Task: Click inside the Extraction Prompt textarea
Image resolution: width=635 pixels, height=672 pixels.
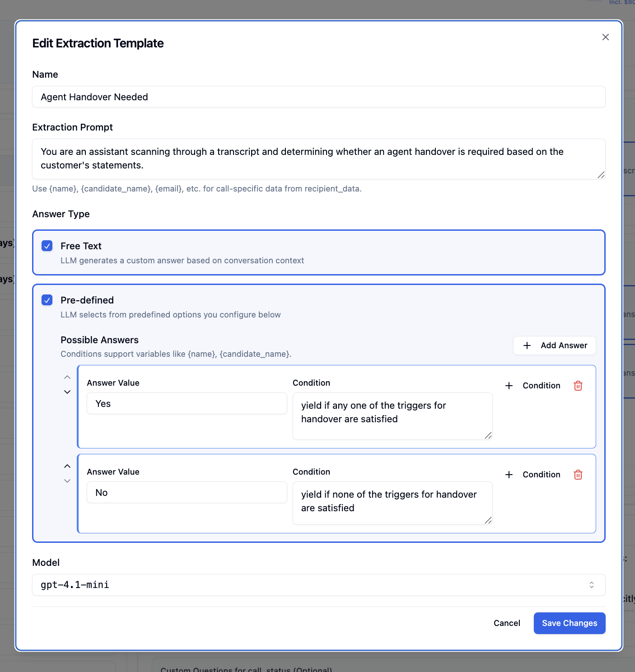Action: click(x=318, y=159)
